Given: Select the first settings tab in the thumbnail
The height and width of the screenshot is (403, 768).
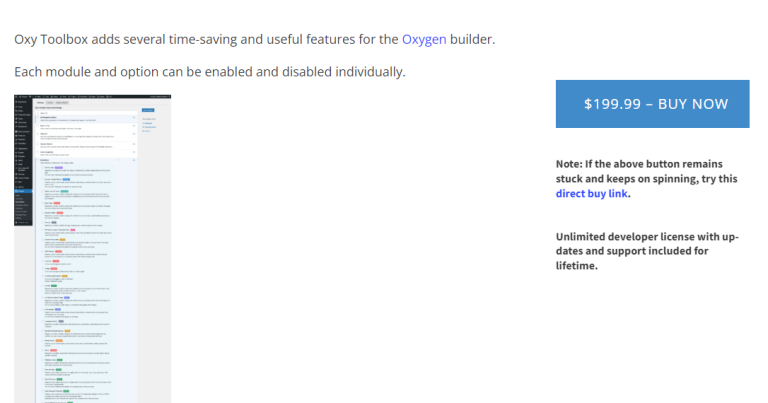Looking at the screenshot, I should (42, 102).
